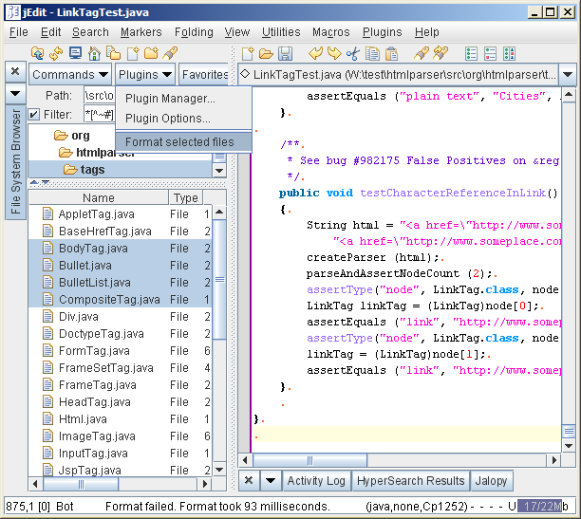The image size is (581, 519).
Task: Open the Folding menu
Action: tap(194, 32)
